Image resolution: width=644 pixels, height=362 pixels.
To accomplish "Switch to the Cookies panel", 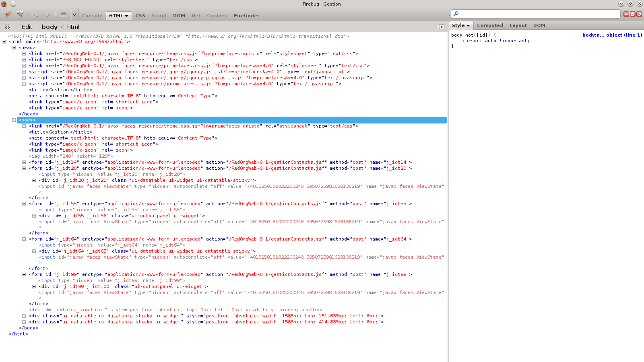I will (x=217, y=16).
